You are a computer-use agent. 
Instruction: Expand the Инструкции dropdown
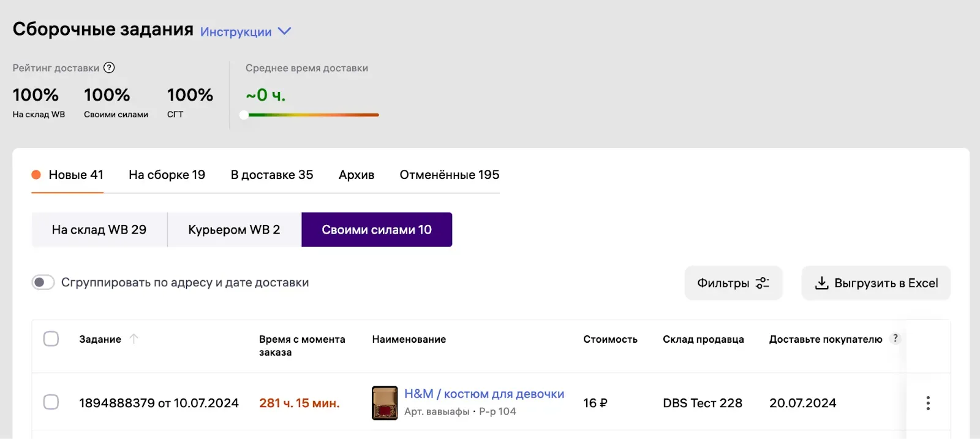(x=246, y=31)
